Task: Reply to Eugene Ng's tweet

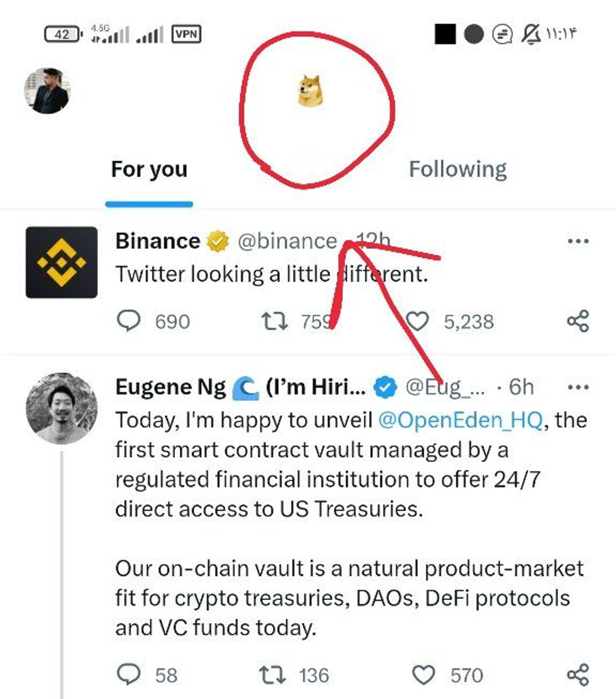Action: [x=129, y=675]
